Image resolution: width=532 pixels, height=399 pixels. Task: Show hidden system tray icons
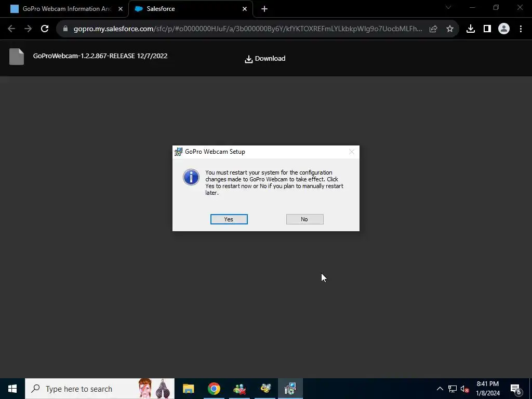click(440, 389)
